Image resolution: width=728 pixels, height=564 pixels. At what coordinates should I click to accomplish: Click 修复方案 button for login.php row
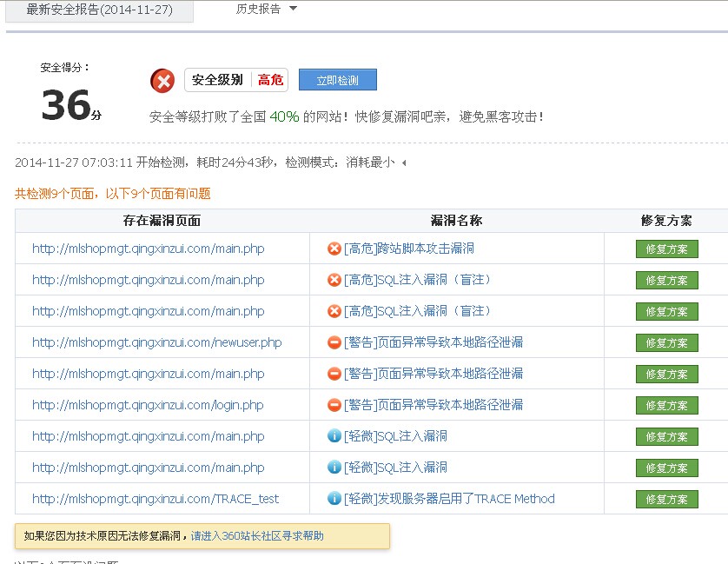point(666,406)
